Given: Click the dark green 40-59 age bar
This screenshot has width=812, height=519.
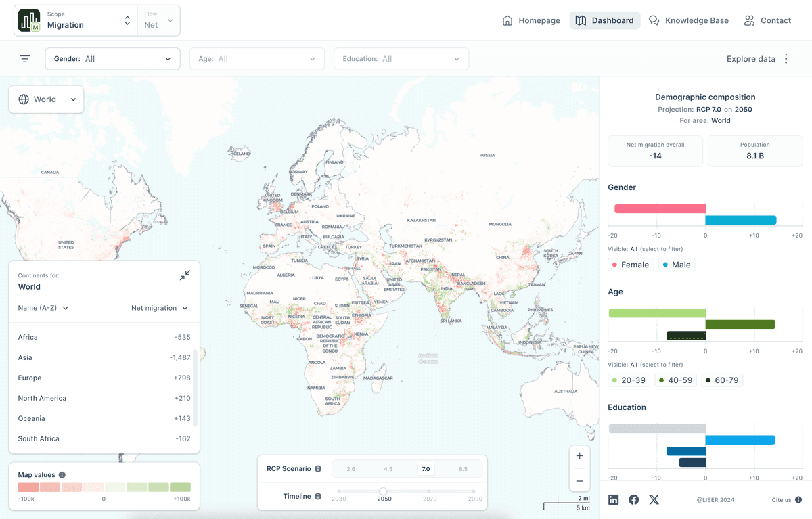Looking at the screenshot, I should 740,324.
